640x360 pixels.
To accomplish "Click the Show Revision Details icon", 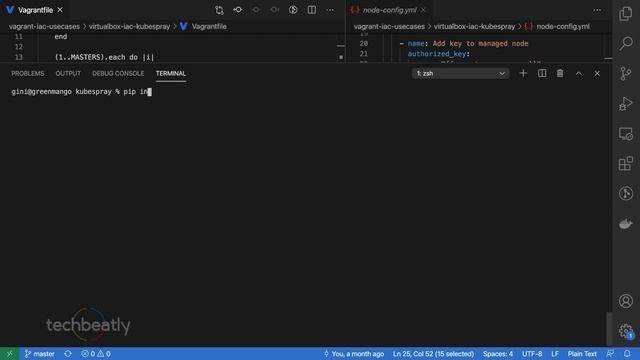I will [293, 10].
